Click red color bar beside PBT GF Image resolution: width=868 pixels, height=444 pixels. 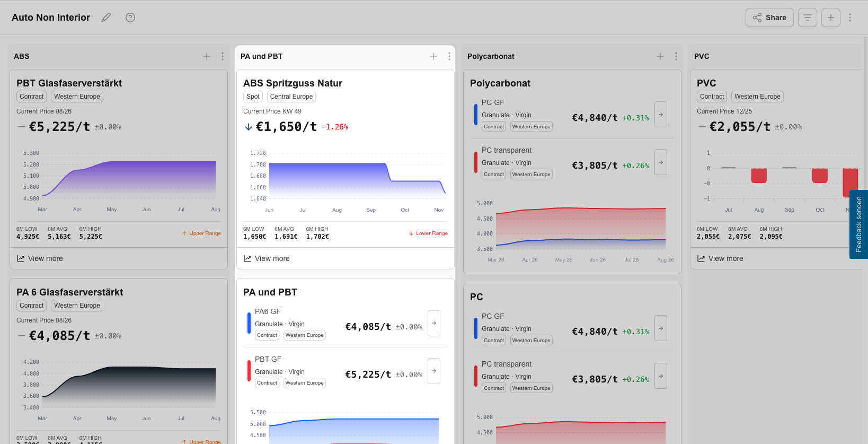coord(249,371)
